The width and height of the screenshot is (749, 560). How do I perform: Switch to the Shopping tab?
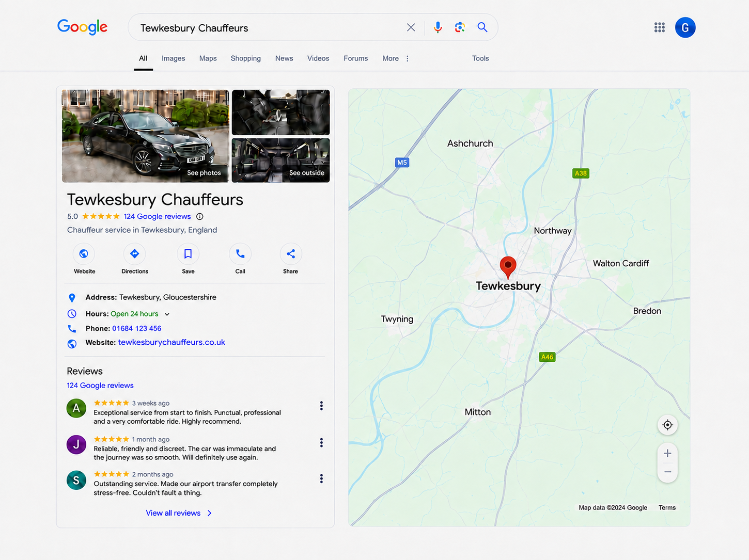[x=245, y=58]
